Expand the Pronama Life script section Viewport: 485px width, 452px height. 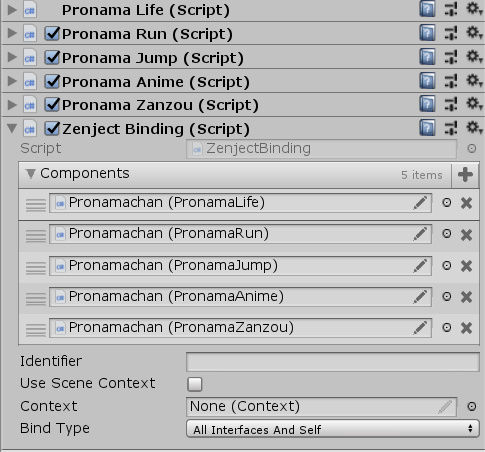12,10
